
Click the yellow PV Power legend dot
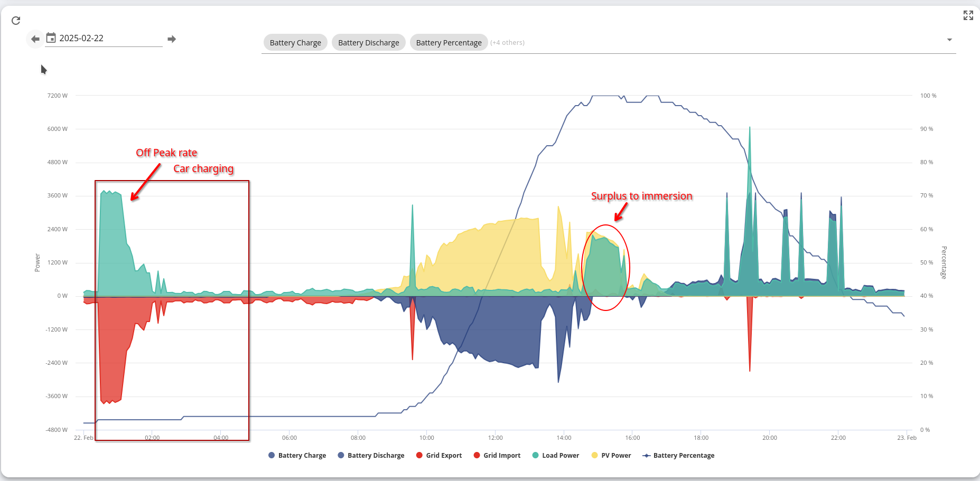coord(595,456)
